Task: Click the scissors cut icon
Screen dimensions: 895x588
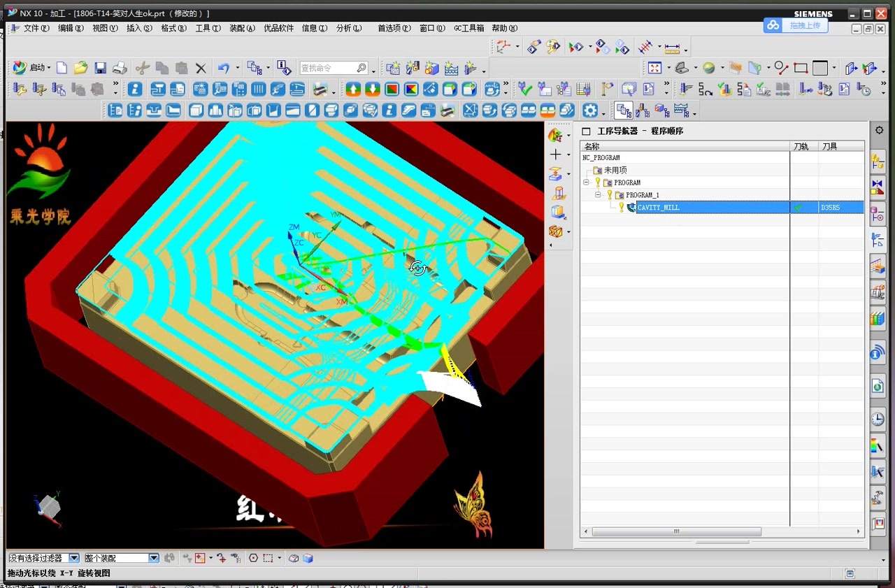Action: [143, 68]
